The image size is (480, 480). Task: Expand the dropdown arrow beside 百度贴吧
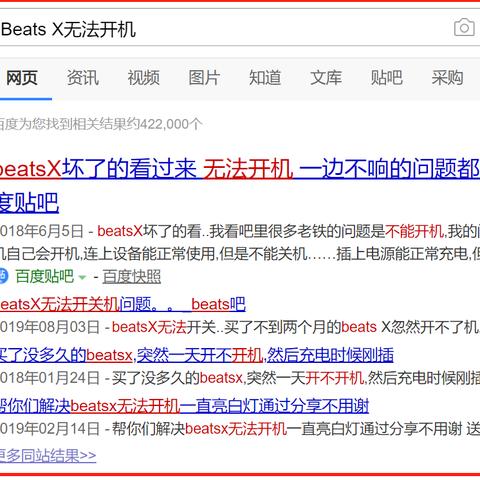coord(82,277)
